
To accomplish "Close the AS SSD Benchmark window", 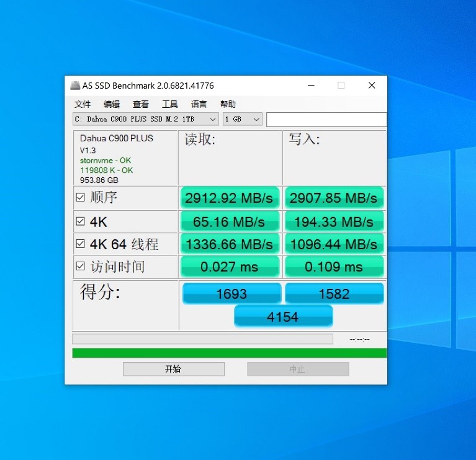I will pyautogui.click(x=372, y=86).
